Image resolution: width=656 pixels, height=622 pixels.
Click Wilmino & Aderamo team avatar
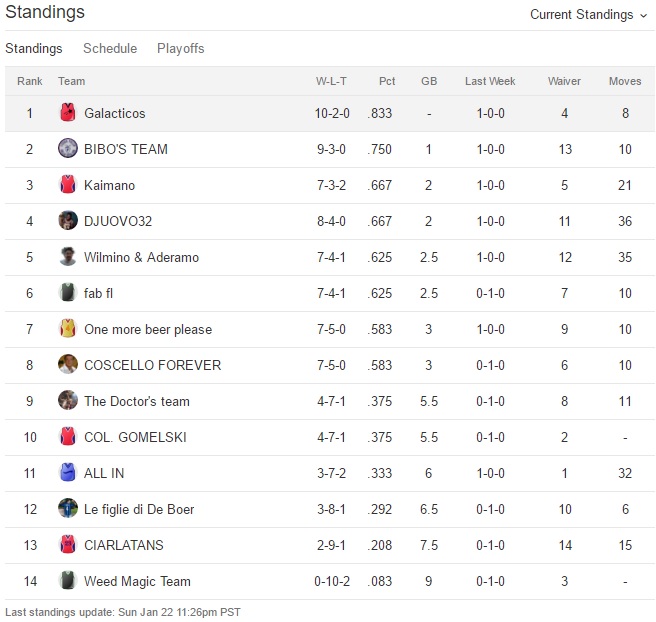(68, 257)
